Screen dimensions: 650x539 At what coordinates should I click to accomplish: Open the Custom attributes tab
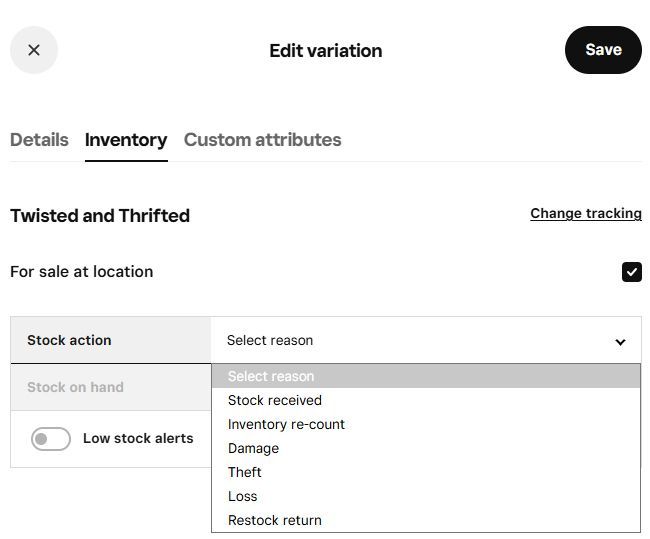(x=262, y=140)
